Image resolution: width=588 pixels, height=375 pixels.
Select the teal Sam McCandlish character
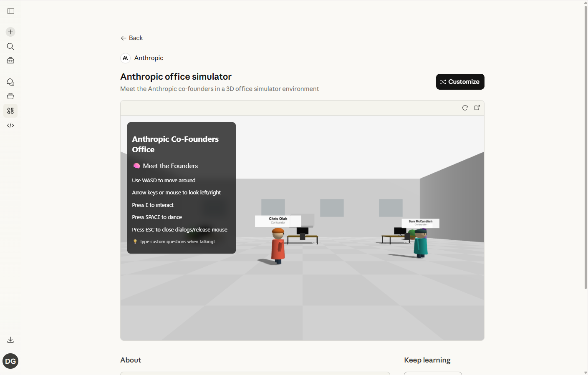(x=421, y=244)
